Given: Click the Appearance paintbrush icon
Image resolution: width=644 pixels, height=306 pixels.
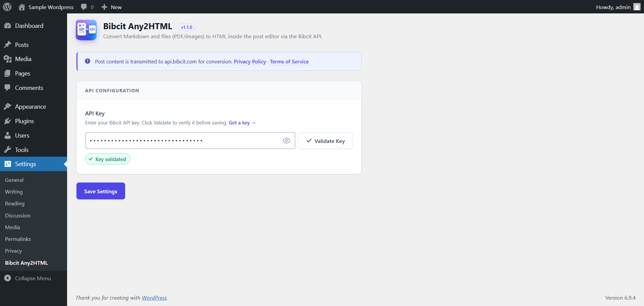Looking at the screenshot, I should tap(8, 107).
